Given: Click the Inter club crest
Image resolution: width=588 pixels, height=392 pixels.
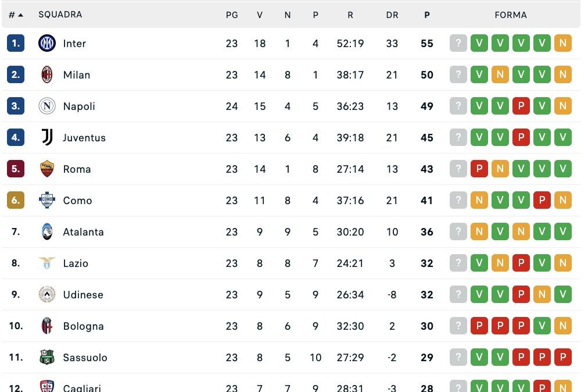Looking at the screenshot, I should [46, 43].
